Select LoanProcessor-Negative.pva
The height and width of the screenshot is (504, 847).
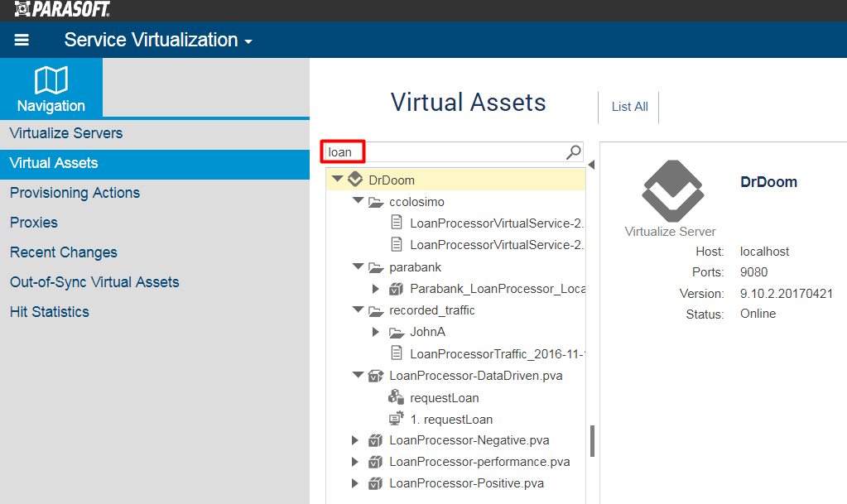(x=469, y=441)
